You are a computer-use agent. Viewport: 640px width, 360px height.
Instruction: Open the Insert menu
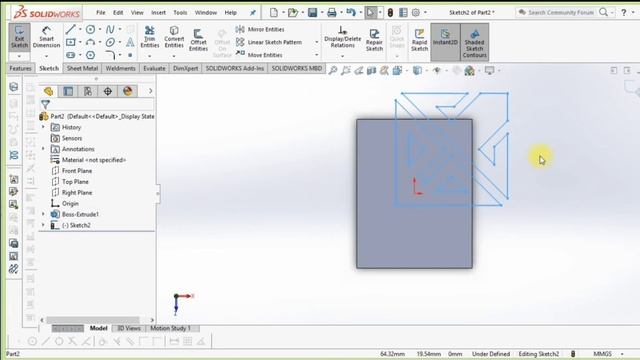tap(158, 13)
